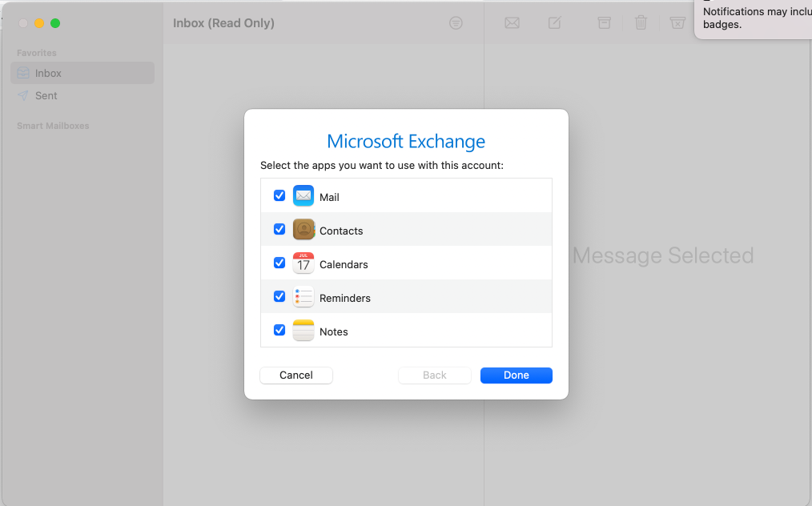Image resolution: width=812 pixels, height=506 pixels.
Task: Uncheck the Mail checkbox
Action: click(x=279, y=195)
